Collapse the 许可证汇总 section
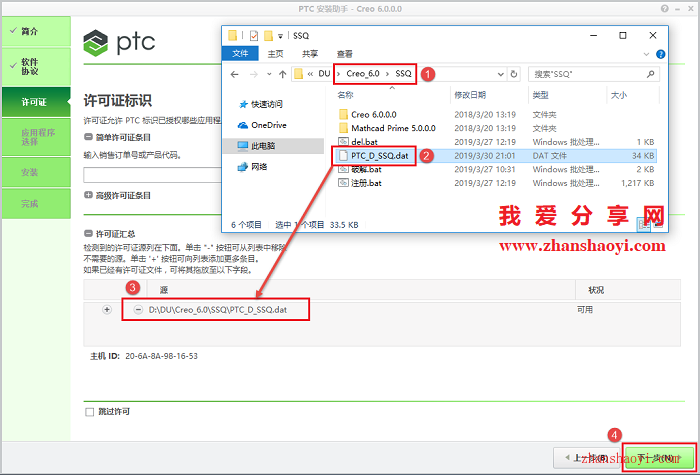Image resolution: width=700 pixels, height=475 pixels. 88,234
